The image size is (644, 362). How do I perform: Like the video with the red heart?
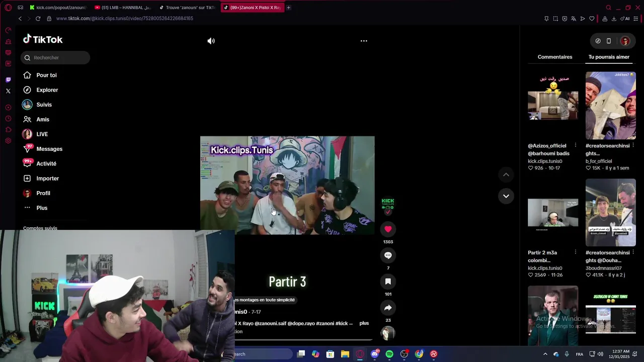coord(388,229)
